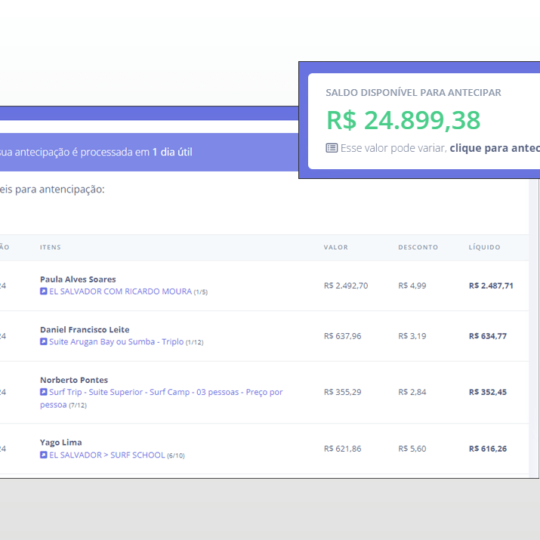Click the icon before Suite Arugan Bay

point(43,342)
